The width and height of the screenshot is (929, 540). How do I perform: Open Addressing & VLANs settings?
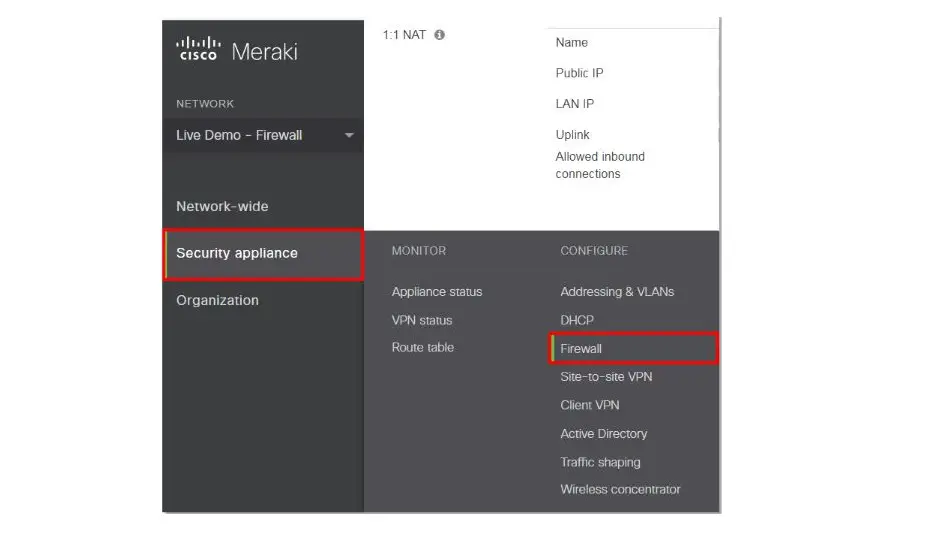point(617,292)
